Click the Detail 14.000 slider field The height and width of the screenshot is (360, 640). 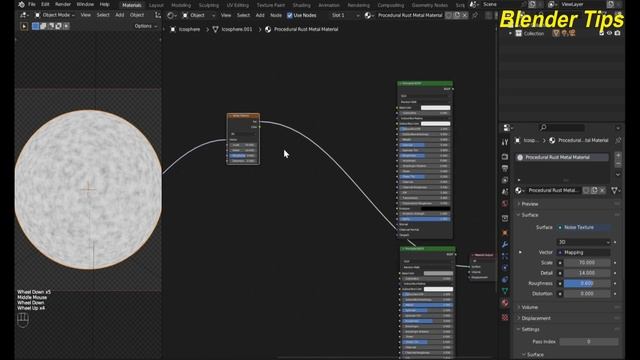click(587, 273)
